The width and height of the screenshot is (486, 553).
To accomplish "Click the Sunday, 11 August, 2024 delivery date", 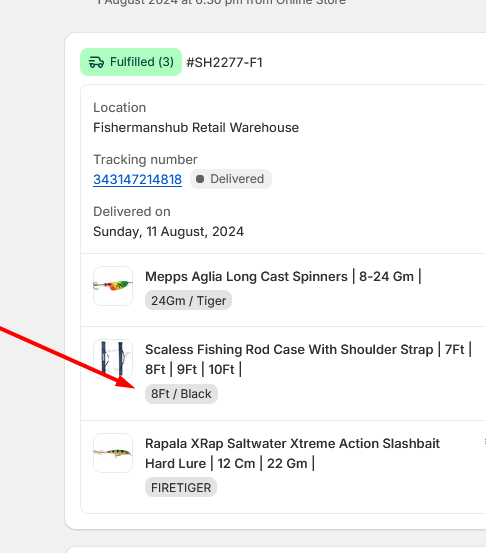I will click(x=168, y=232).
